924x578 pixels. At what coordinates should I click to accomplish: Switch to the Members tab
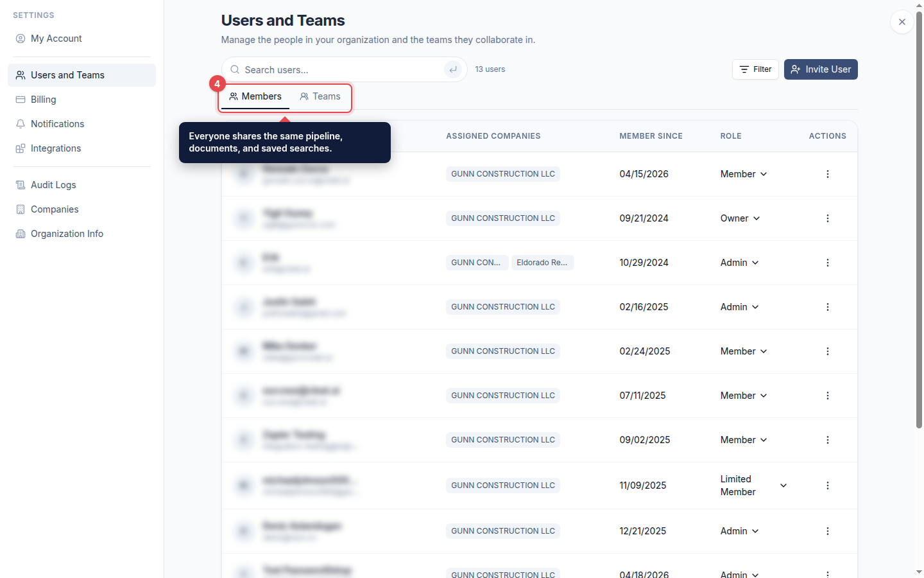click(255, 97)
